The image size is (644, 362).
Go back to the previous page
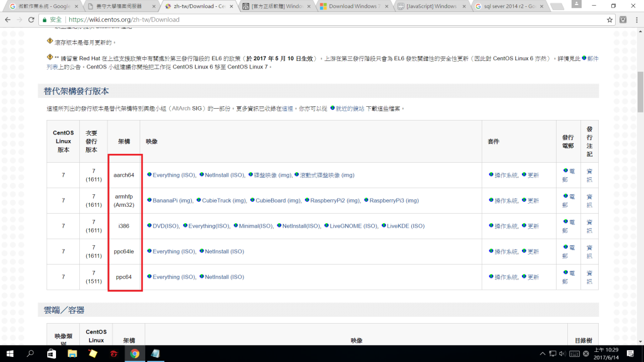[8, 19]
